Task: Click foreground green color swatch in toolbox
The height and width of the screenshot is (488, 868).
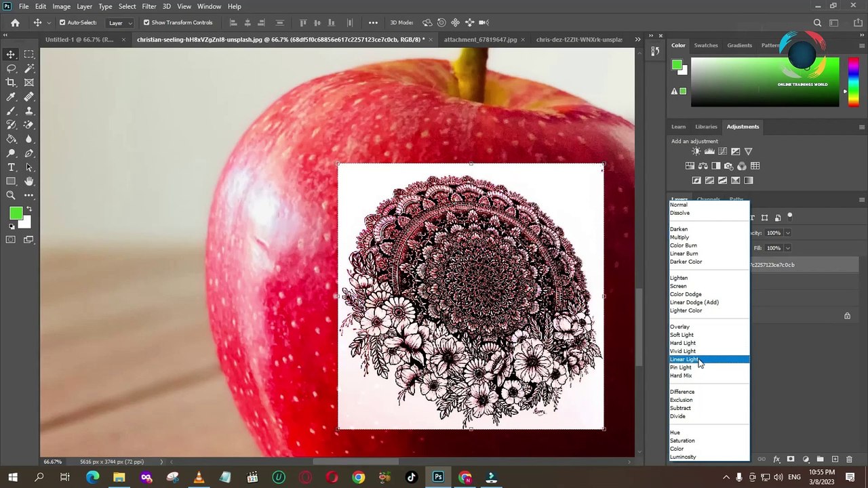Action: click(x=16, y=214)
